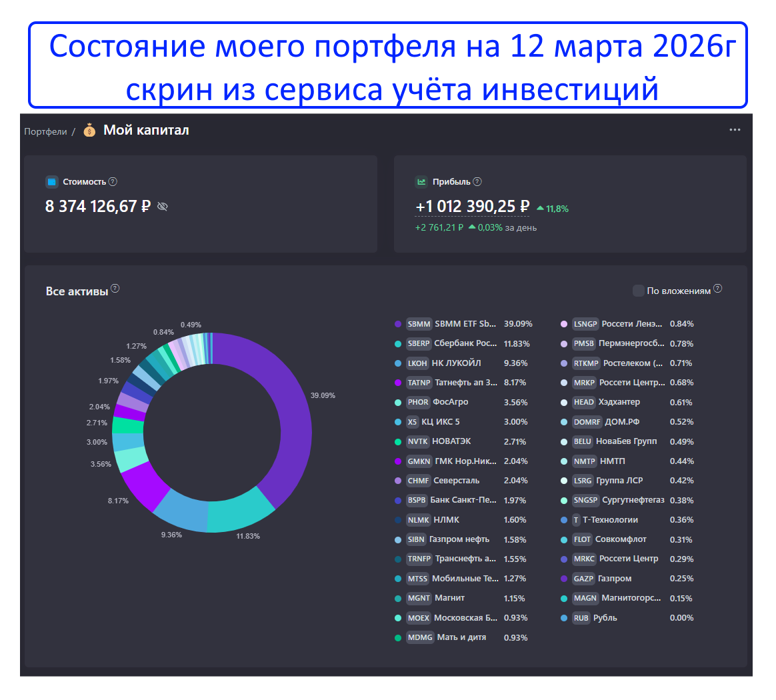Open the Стоимость help question-mark icon
776x700 pixels.
click(113, 181)
